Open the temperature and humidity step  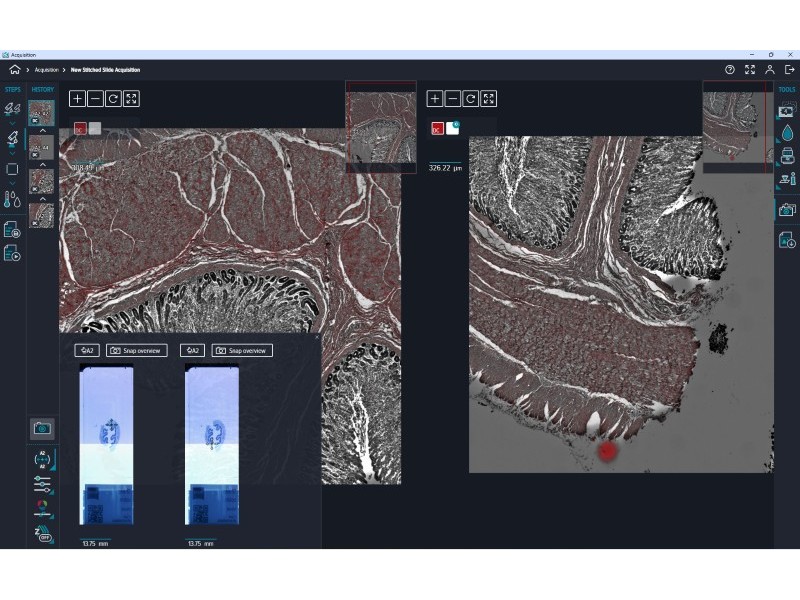click(x=12, y=199)
